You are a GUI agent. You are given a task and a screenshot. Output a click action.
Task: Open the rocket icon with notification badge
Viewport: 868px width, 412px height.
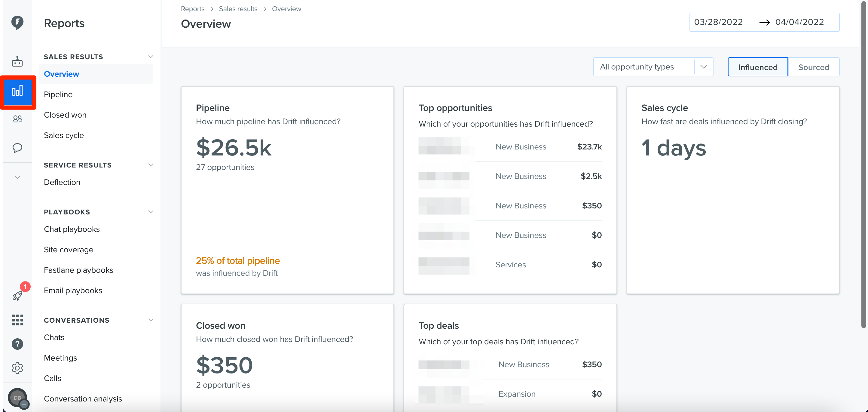pyautogui.click(x=17, y=295)
